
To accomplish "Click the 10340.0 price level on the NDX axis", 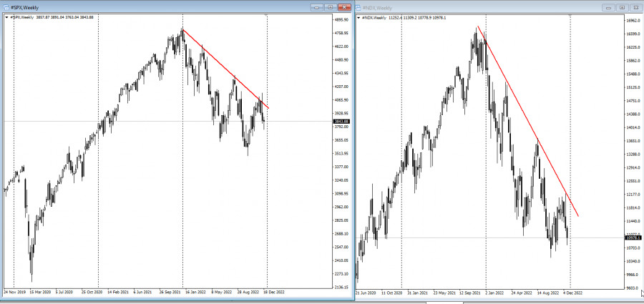I will (633, 261).
